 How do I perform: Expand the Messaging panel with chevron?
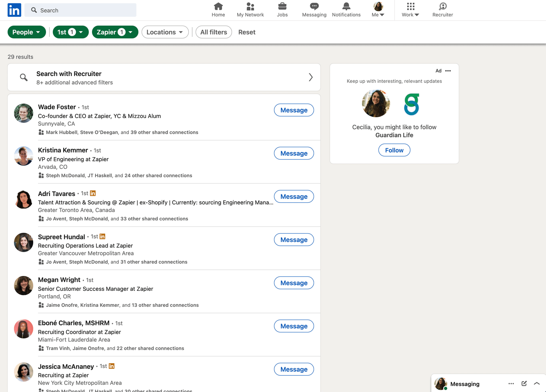pyautogui.click(x=537, y=384)
